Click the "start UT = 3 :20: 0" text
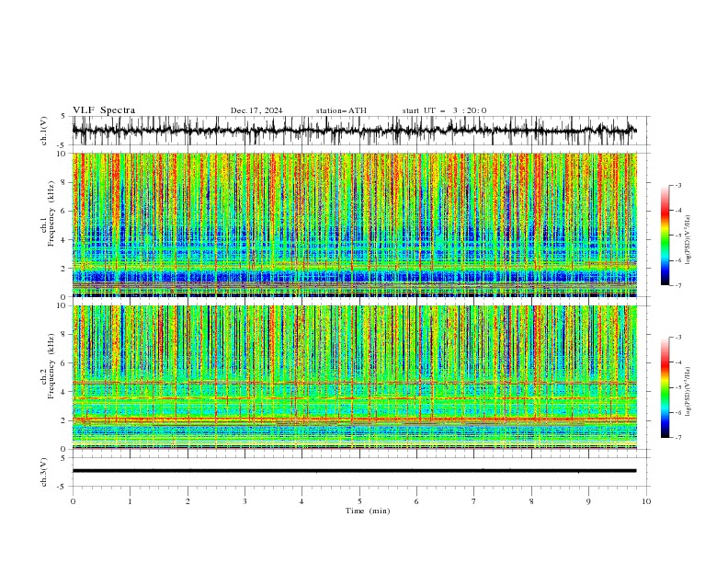This screenshot has height=563, width=728. pos(444,110)
